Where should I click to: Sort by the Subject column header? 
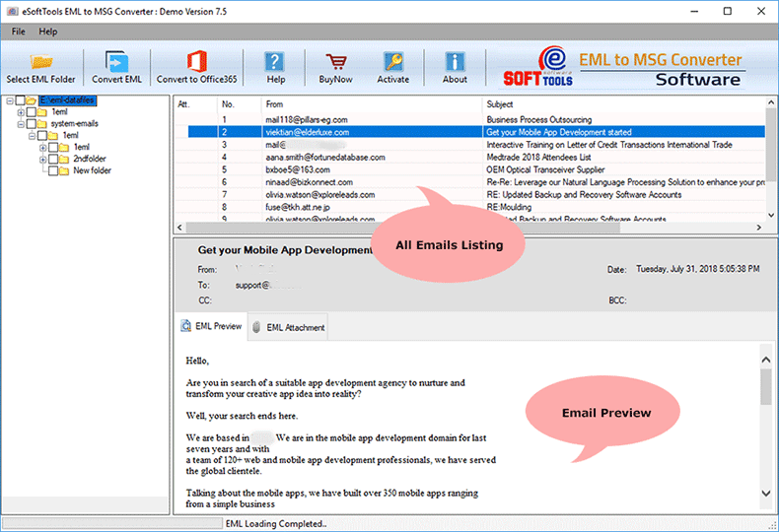[x=623, y=104]
